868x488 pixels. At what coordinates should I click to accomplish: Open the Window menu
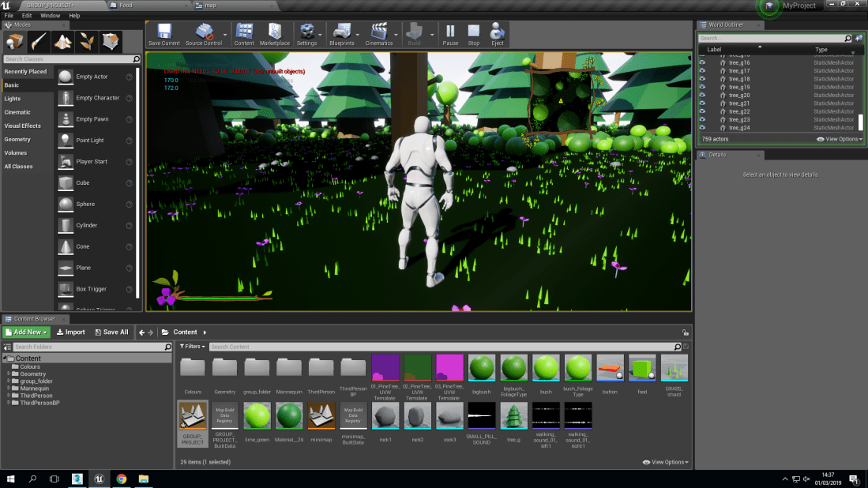(x=50, y=15)
